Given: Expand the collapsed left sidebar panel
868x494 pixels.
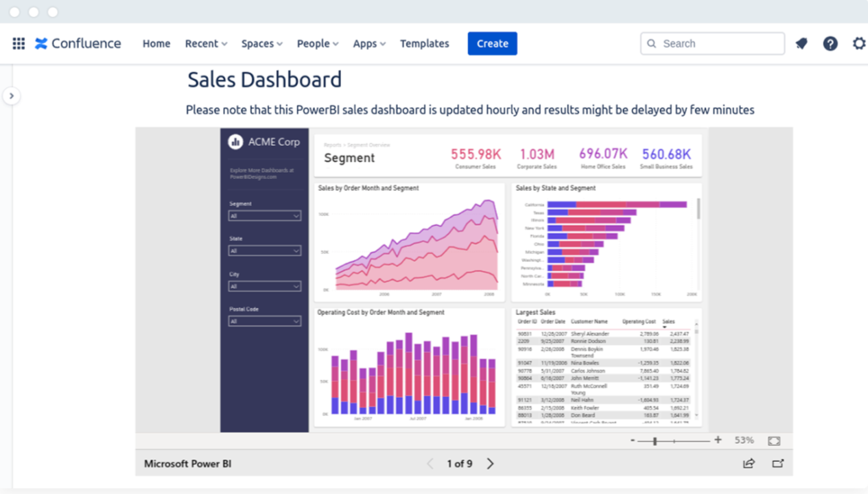Looking at the screenshot, I should (12, 96).
